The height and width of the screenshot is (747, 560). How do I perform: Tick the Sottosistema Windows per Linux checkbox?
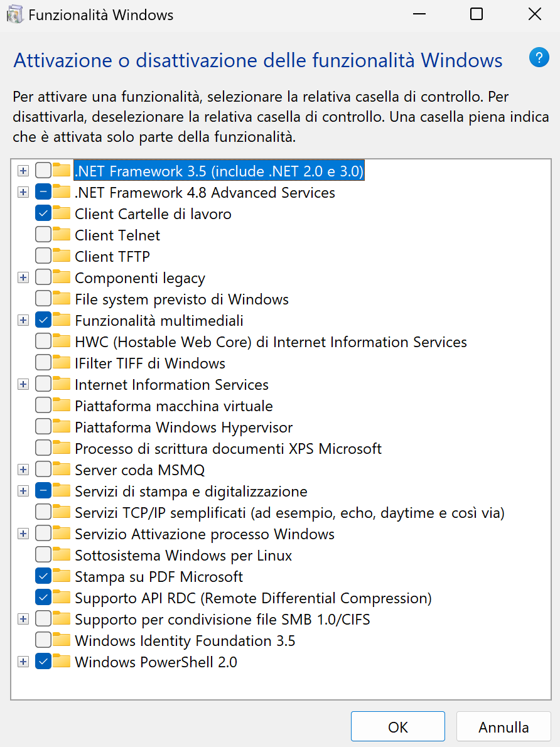click(43, 556)
